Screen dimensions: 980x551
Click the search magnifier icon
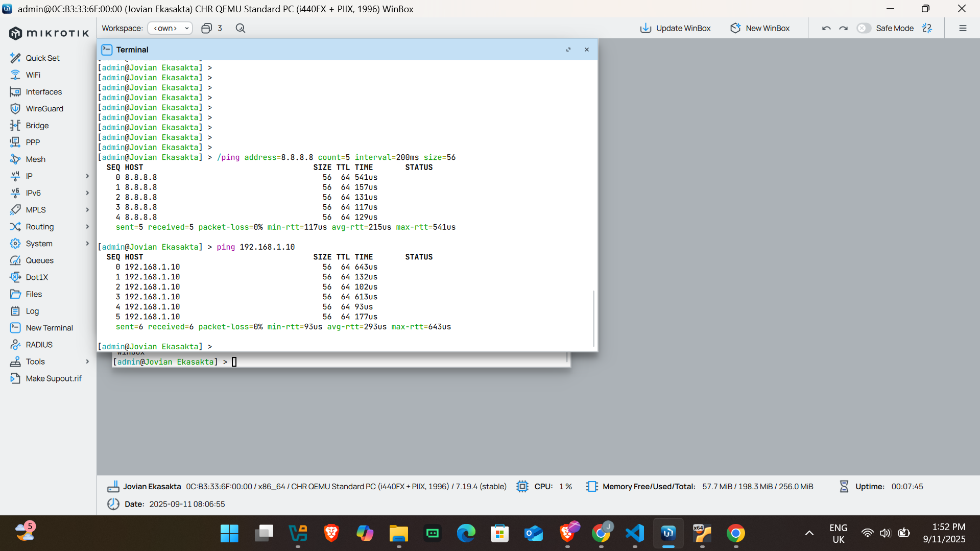[x=241, y=28]
